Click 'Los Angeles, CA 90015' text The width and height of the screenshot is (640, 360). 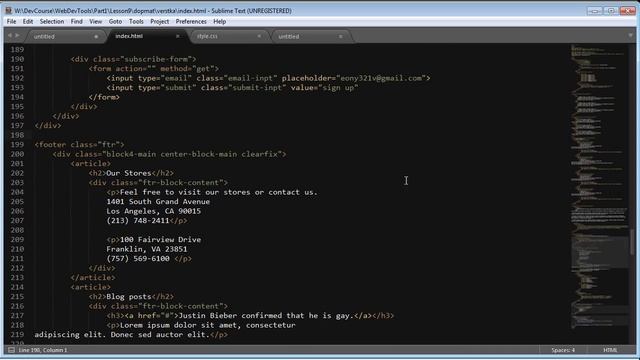[153, 211]
